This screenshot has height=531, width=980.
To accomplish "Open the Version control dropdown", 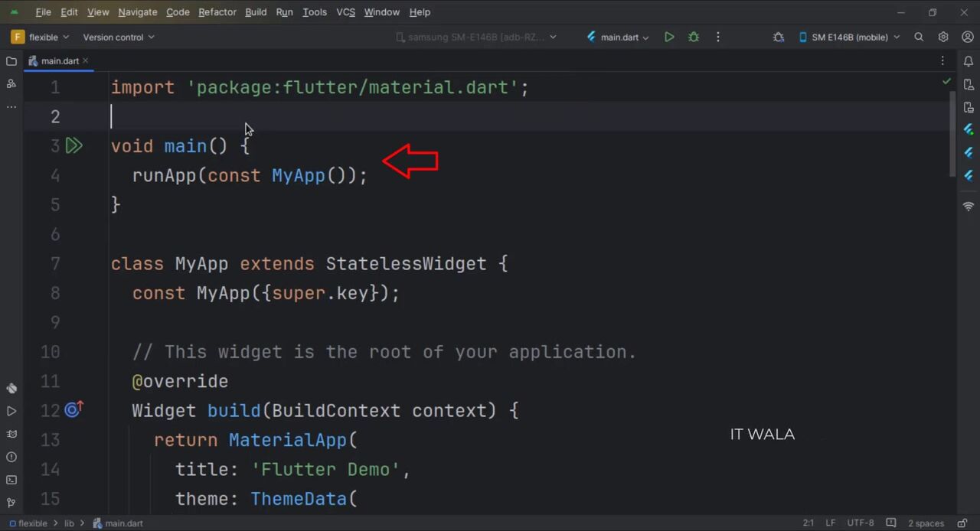I will coord(118,37).
